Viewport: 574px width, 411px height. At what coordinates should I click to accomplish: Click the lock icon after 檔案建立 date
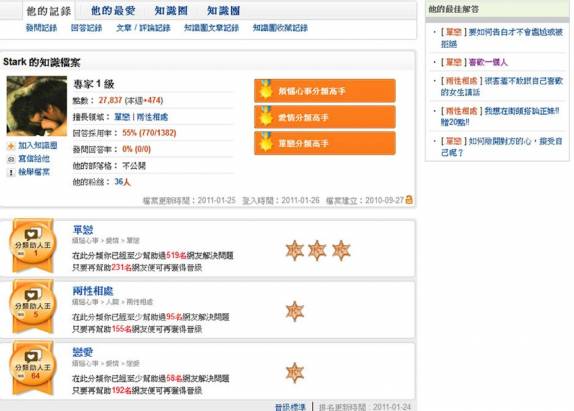409,199
